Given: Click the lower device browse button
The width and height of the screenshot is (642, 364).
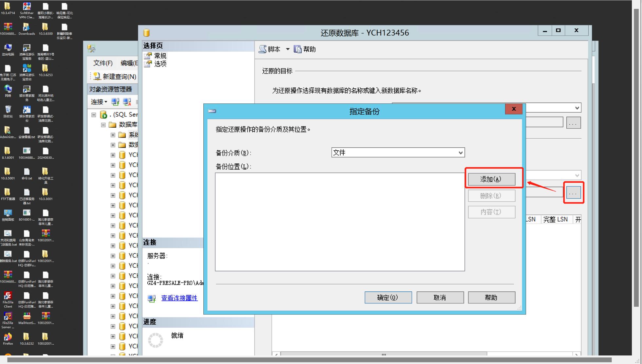Looking at the screenshot, I should (x=573, y=193).
